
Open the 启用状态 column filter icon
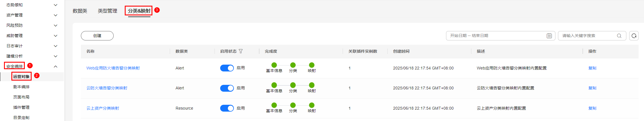[241, 51]
